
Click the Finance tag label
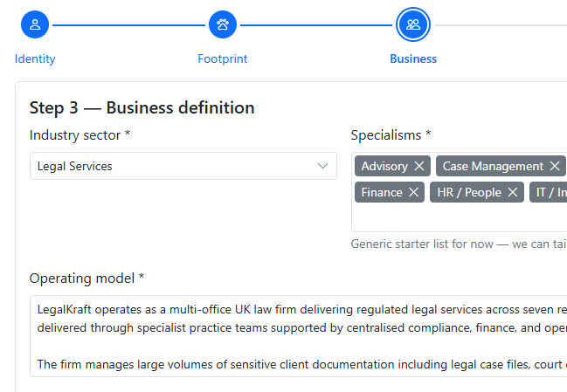tap(382, 192)
